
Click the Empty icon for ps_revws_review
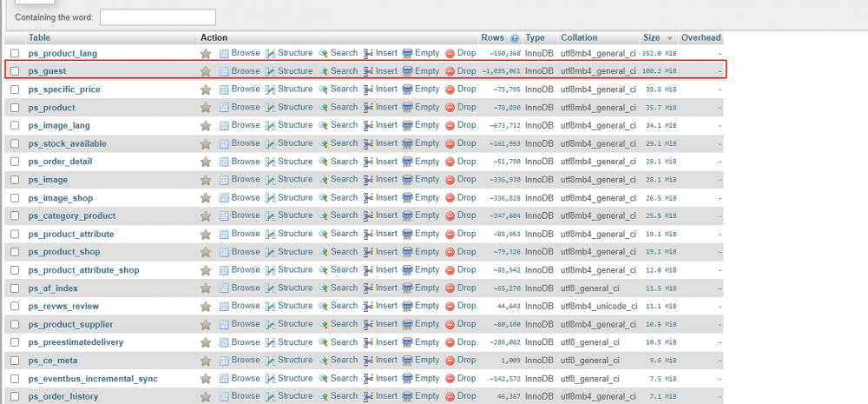click(407, 307)
